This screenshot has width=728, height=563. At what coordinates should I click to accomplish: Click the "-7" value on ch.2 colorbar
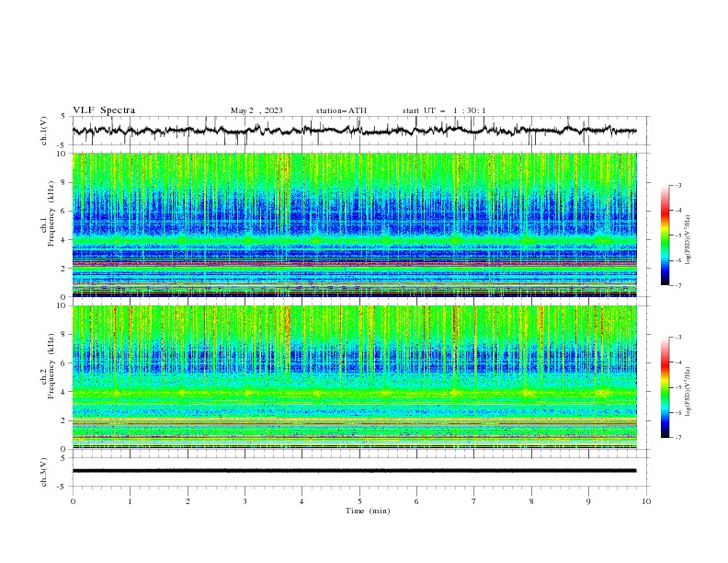click(x=677, y=438)
